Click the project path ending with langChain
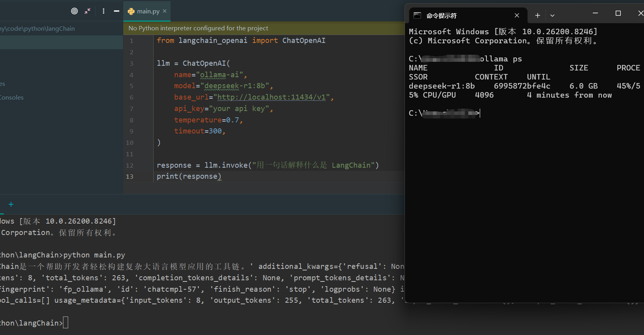 [37, 28]
